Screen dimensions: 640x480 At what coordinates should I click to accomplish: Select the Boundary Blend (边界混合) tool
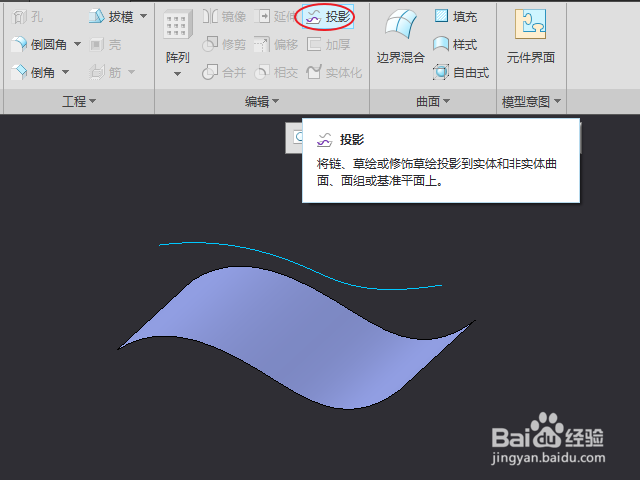[401, 38]
